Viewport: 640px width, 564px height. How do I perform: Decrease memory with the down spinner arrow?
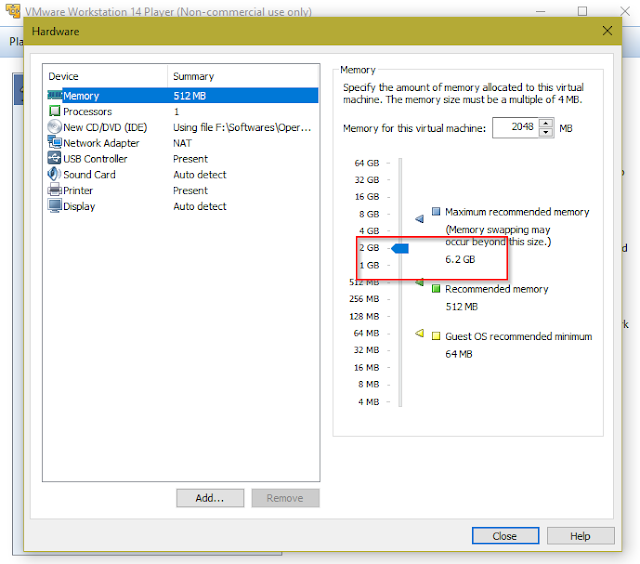click(546, 132)
